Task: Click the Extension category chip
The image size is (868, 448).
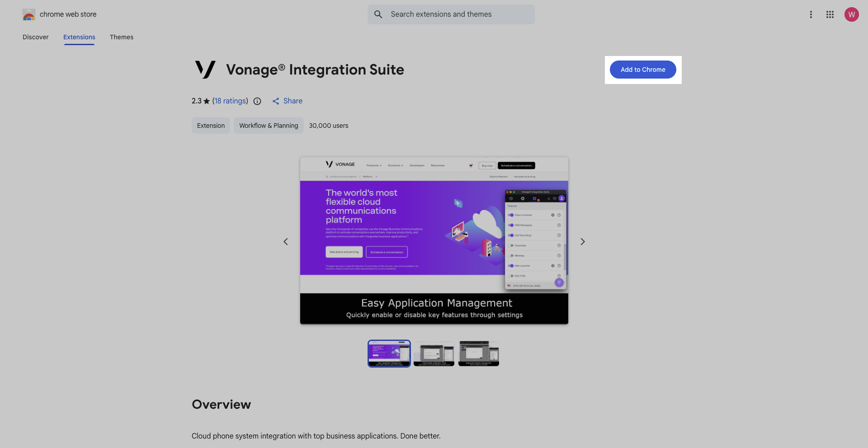Action: 211,126
